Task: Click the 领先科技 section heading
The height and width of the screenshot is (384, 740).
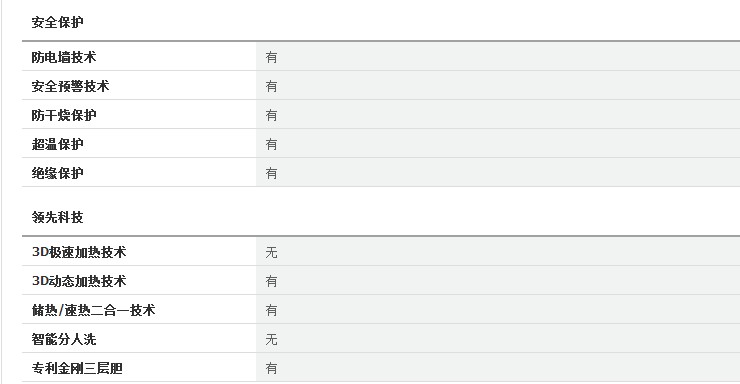Action: [58, 217]
